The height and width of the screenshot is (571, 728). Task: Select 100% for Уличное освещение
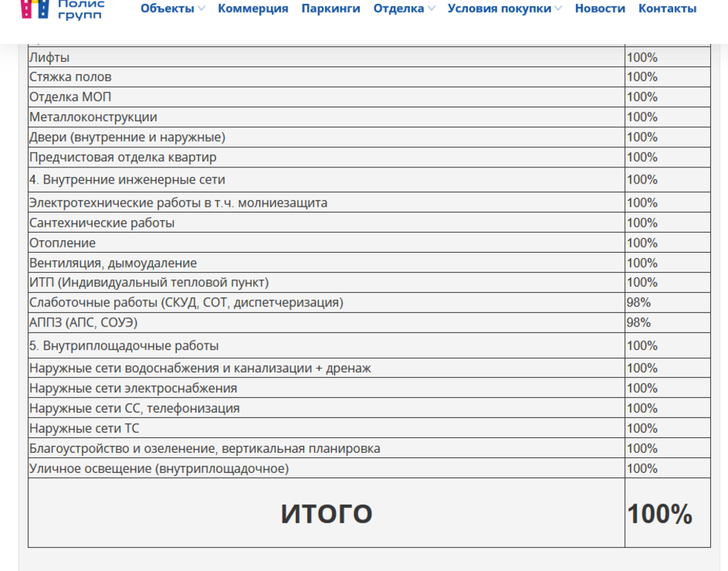click(x=642, y=468)
